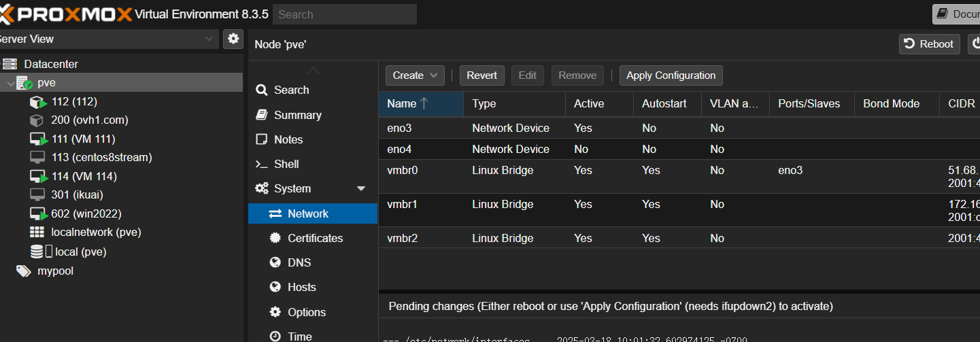Screen dimensions: 980x342
Task: Click the DNS globe icon
Action: click(x=275, y=262)
